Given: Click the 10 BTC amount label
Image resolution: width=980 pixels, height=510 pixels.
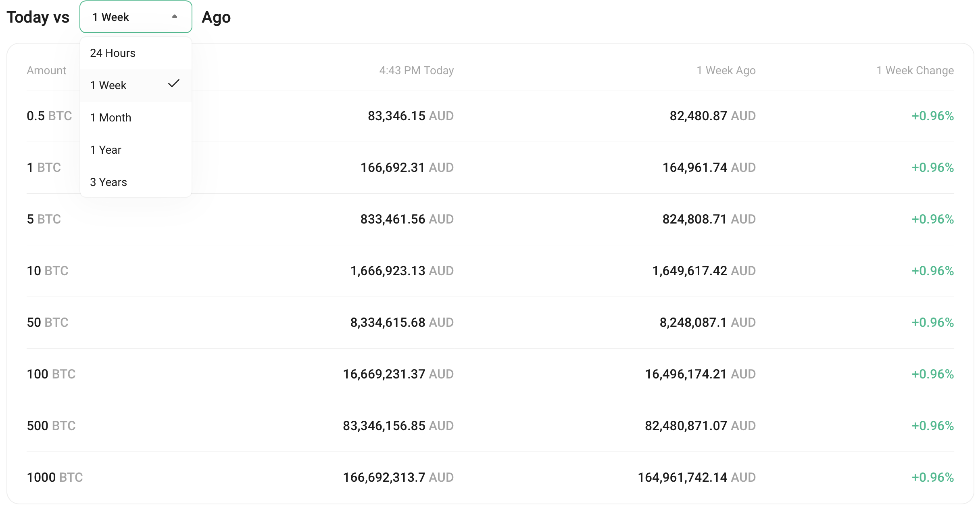Looking at the screenshot, I should click(x=48, y=271).
